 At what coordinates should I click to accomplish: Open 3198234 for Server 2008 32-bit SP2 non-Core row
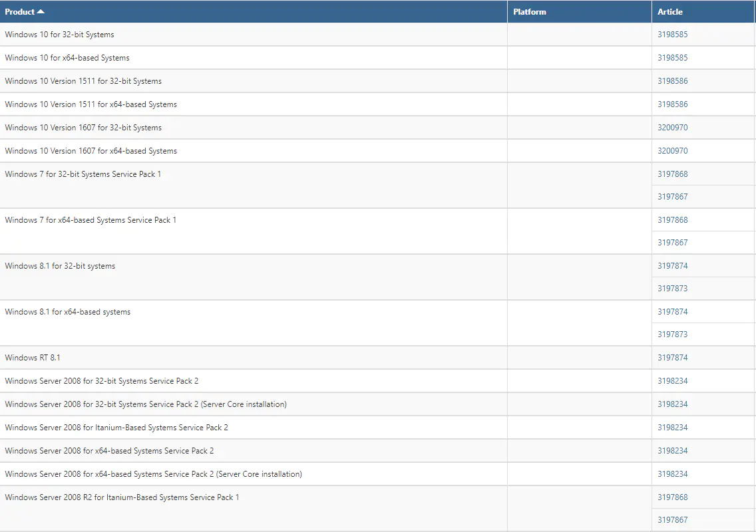coord(673,381)
